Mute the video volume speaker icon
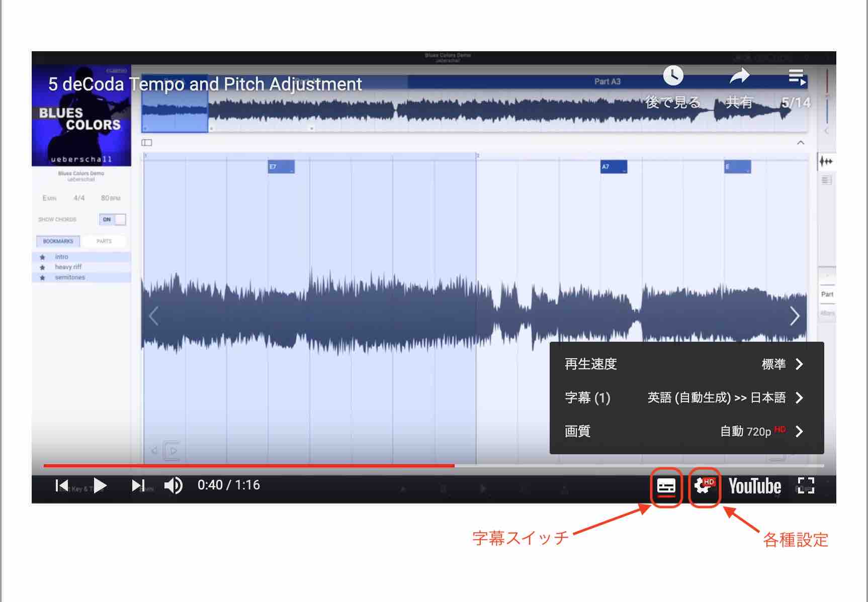Image resolution: width=868 pixels, height=602 pixels. click(x=173, y=485)
